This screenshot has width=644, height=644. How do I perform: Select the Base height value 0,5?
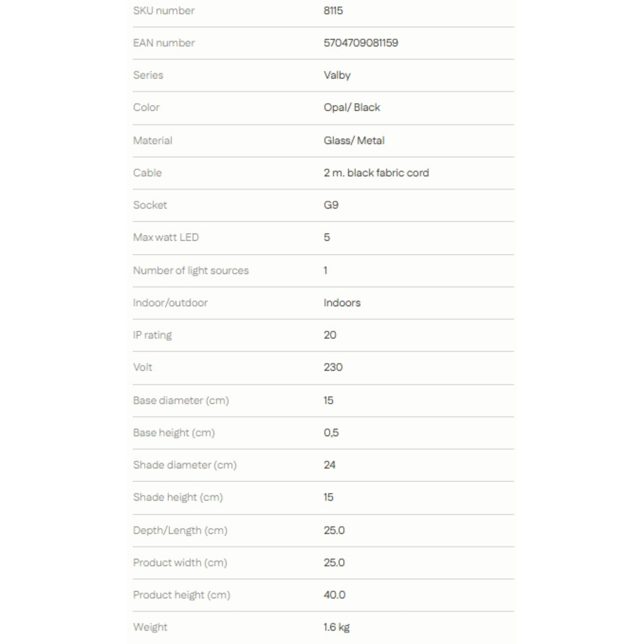[331, 433]
